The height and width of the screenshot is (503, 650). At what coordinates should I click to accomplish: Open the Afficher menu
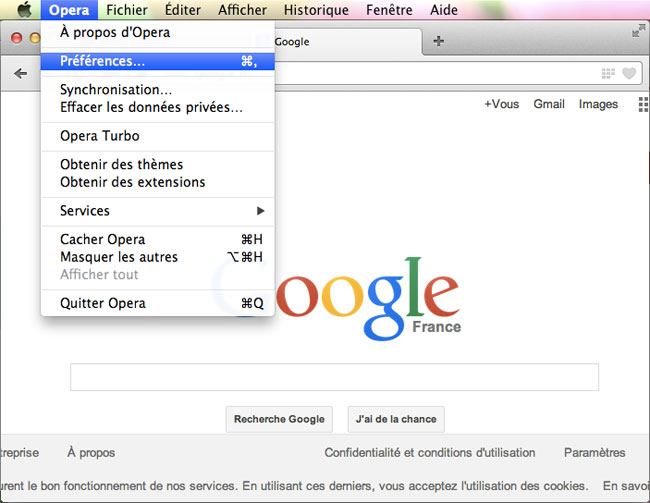243,10
